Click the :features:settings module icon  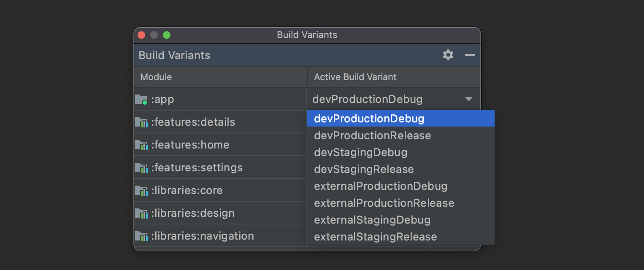[141, 168]
